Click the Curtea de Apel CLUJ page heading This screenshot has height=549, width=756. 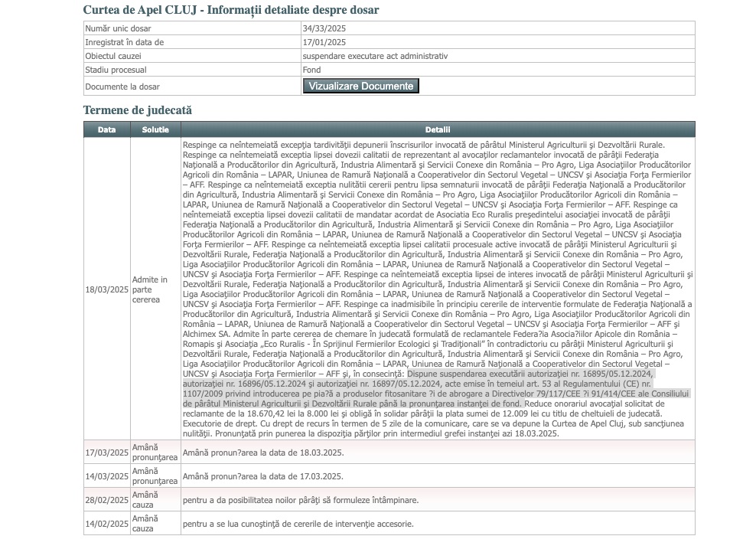(230, 10)
